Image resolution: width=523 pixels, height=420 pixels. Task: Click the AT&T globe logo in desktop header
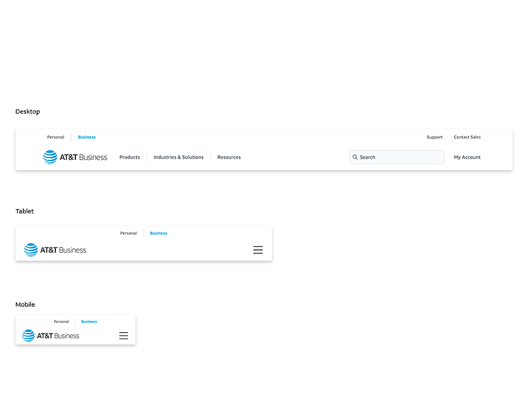[x=50, y=157]
